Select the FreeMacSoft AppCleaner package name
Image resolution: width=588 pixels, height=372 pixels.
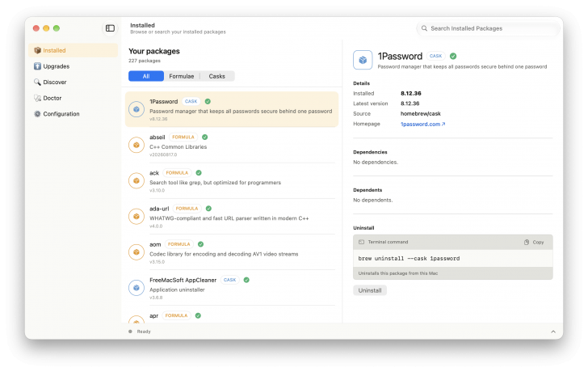click(x=183, y=280)
